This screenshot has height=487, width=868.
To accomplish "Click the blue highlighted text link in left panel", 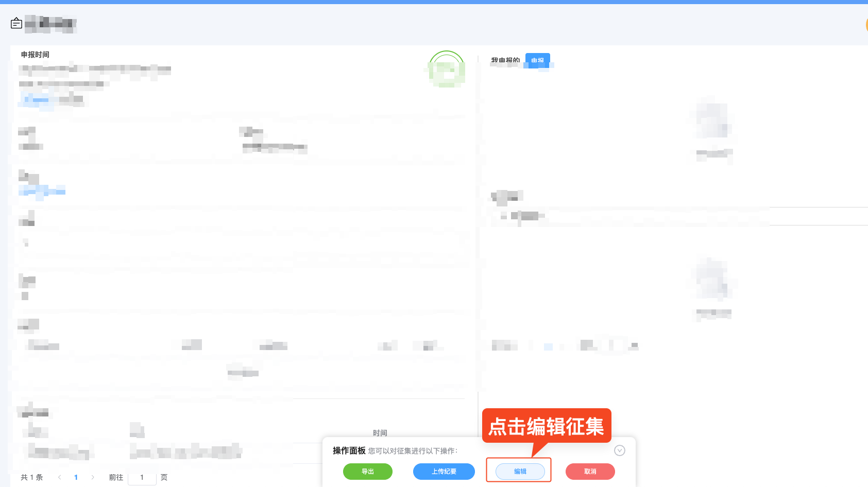I will pos(42,192).
